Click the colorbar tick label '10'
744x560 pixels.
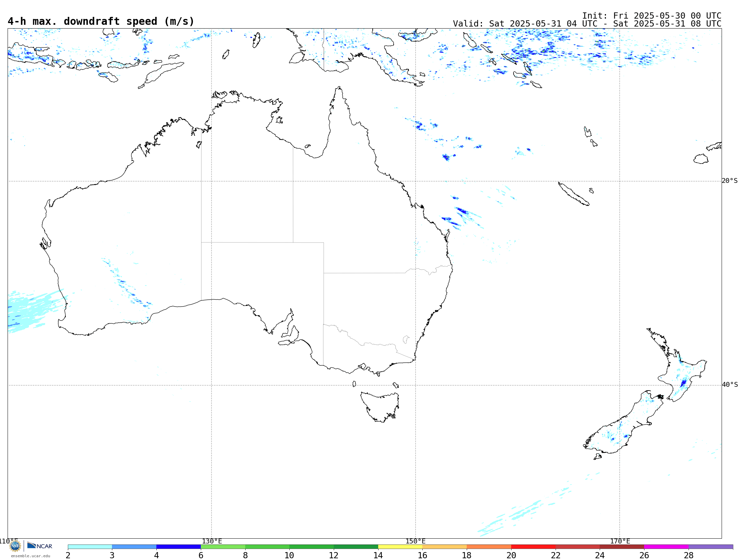pyautogui.click(x=289, y=555)
